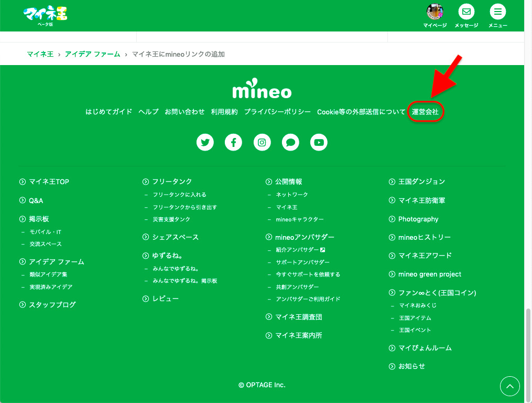The image size is (532, 403).
Task: Click the マイページ profile avatar
Action: click(435, 12)
